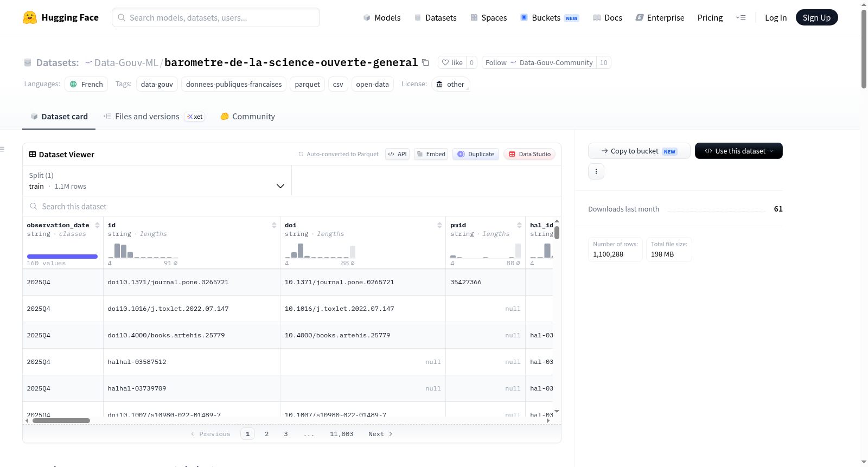Switch to Files and versions tab
This screenshot has height=467, width=868.
coord(154,116)
